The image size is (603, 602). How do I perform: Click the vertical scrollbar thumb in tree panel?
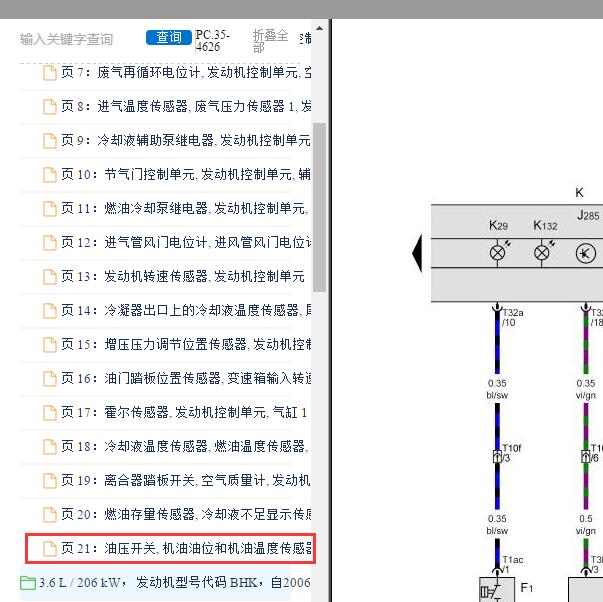tap(319, 207)
